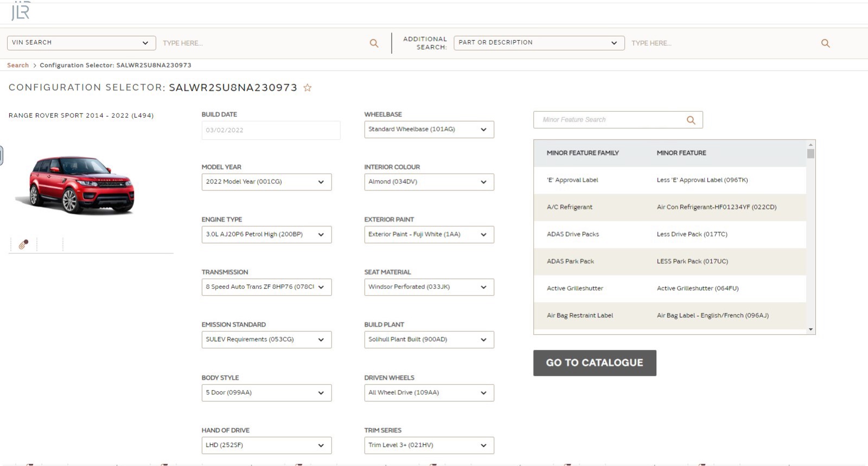Click Search breadcrumb link
868x466 pixels.
pyautogui.click(x=18, y=65)
